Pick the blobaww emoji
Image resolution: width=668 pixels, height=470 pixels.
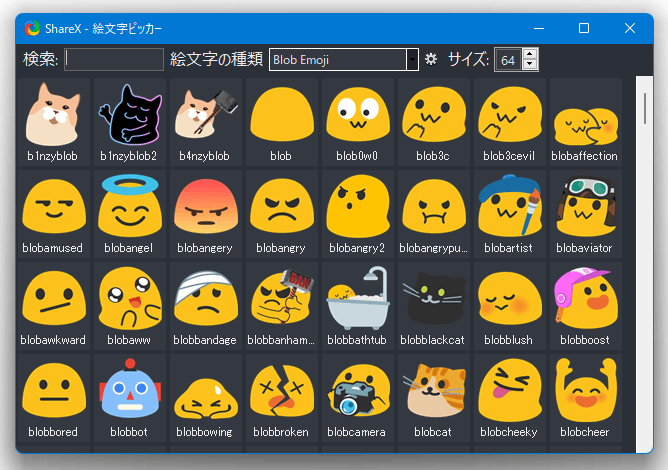click(130, 306)
